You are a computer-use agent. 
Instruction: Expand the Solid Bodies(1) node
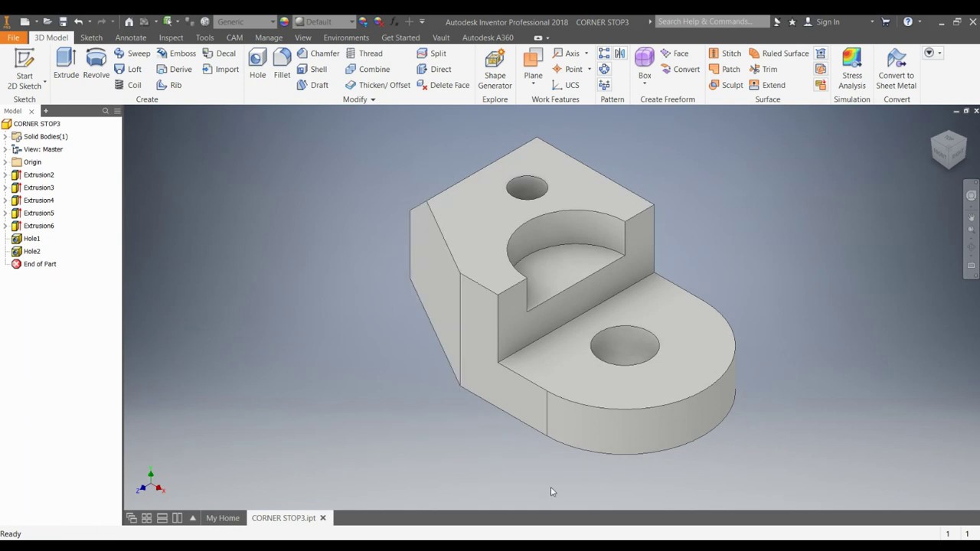tap(5, 136)
